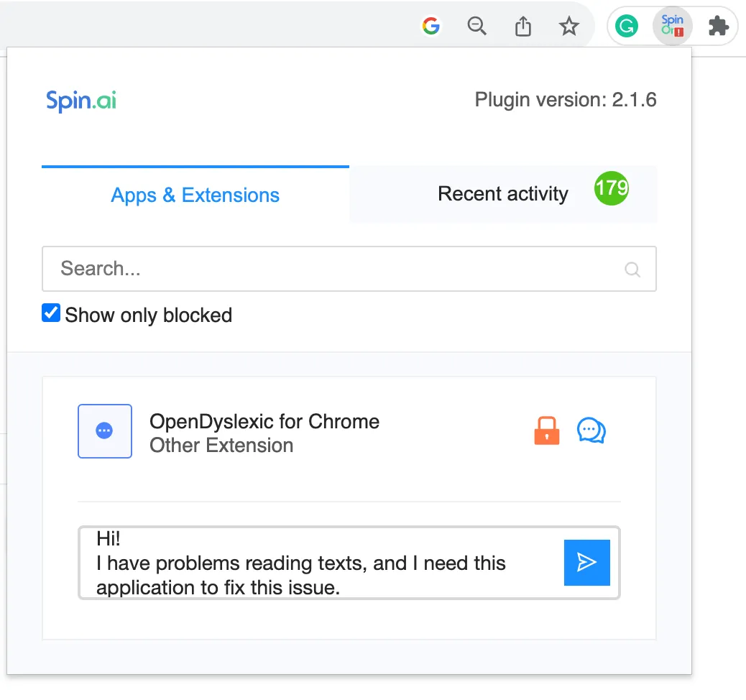Open chat bubble icon for OpenDyslexic
746x700 pixels.
tap(591, 430)
